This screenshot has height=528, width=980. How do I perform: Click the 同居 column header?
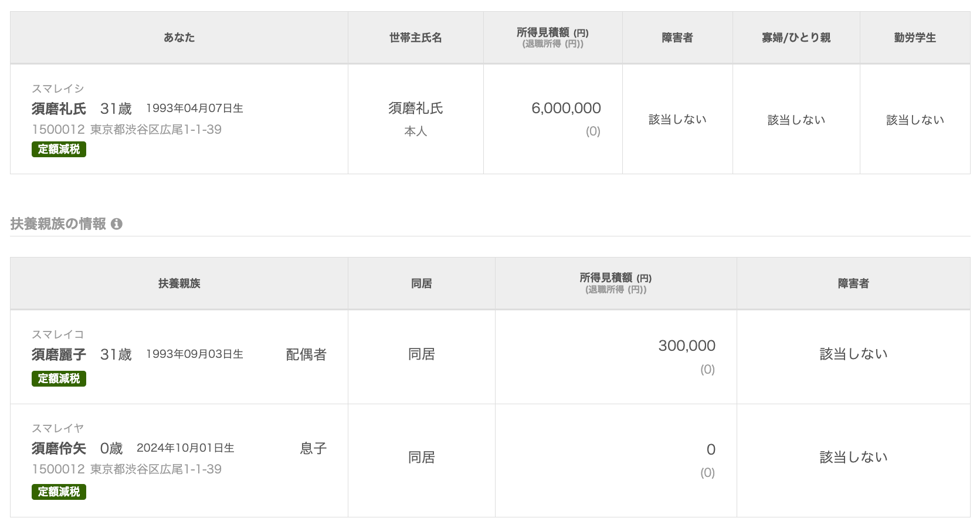coord(422,283)
